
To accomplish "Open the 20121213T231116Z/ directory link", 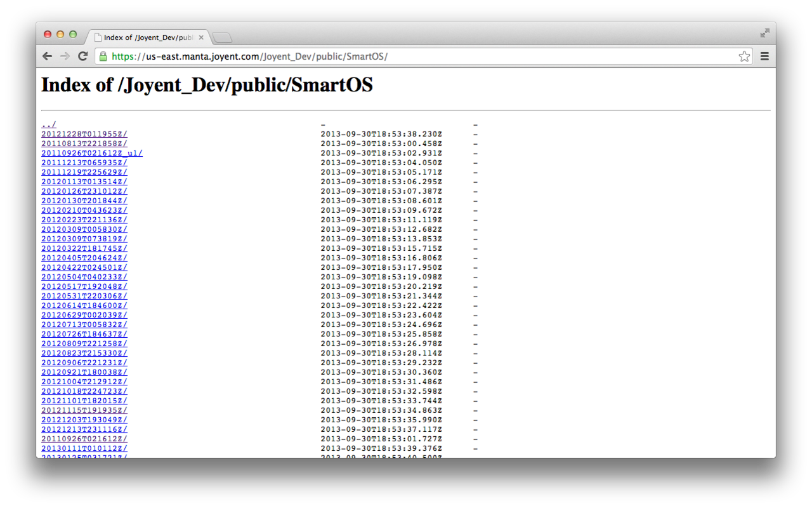I will pos(84,429).
